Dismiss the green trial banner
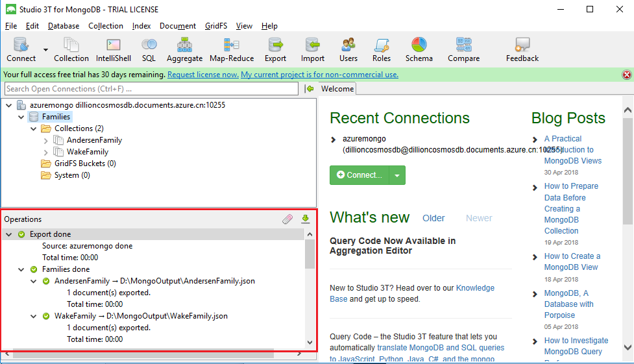 [627, 75]
